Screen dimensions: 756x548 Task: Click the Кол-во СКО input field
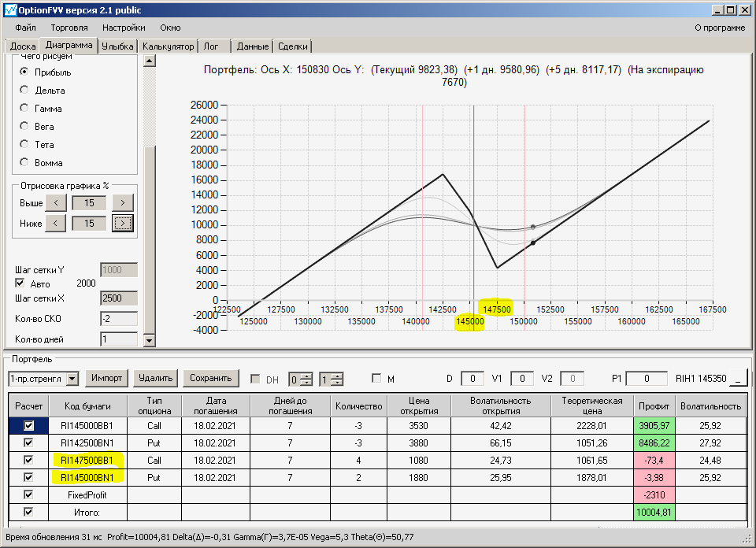(119, 319)
